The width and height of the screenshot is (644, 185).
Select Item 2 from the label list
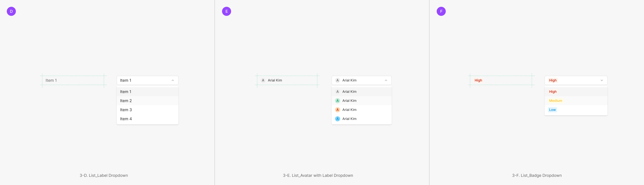pyautogui.click(x=126, y=101)
